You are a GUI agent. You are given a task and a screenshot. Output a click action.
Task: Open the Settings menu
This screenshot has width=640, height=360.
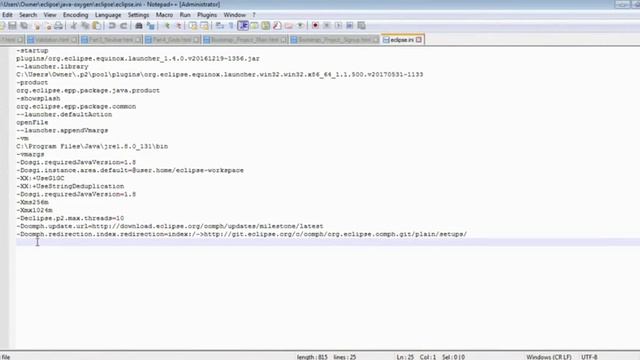(x=138, y=15)
